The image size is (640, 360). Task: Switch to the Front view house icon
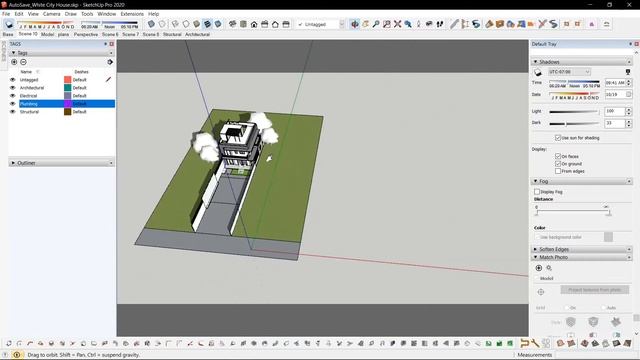[254, 24]
